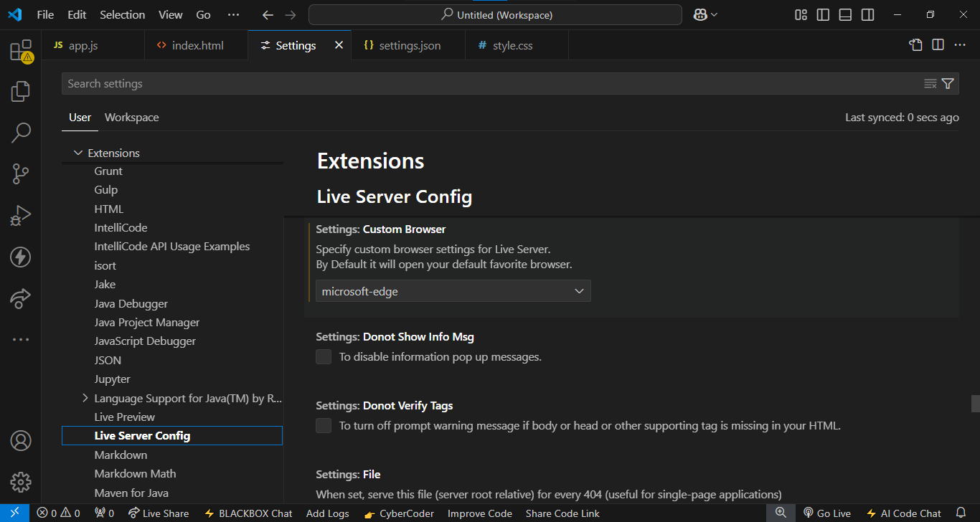
Task: Toggle the Secondary Side Bar
Action: 868,14
